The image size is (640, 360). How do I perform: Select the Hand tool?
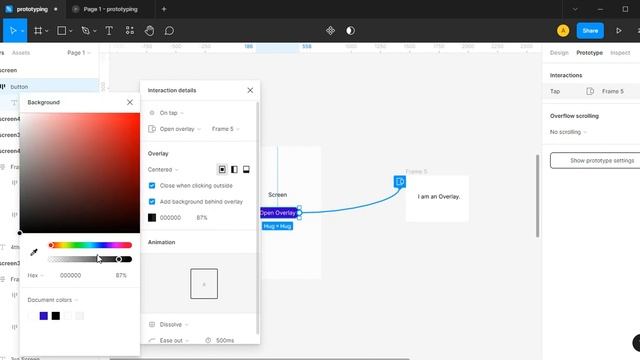149,31
